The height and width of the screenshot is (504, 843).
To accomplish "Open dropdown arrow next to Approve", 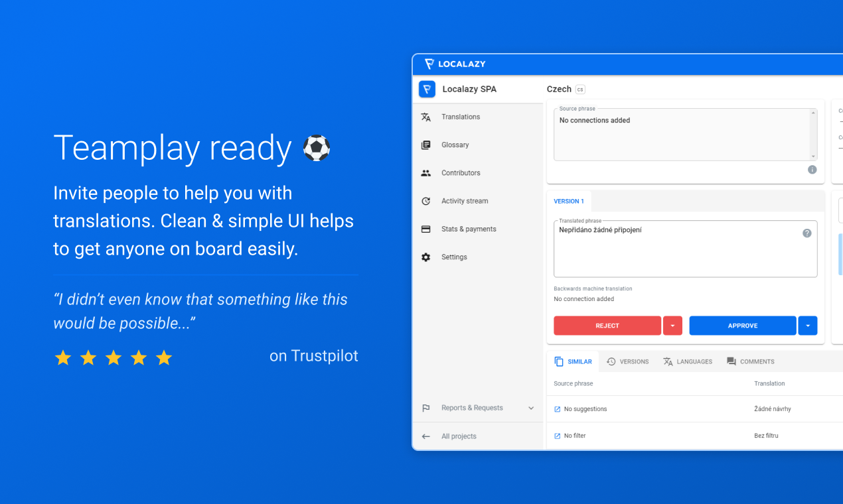I will [x=808, y=326].
